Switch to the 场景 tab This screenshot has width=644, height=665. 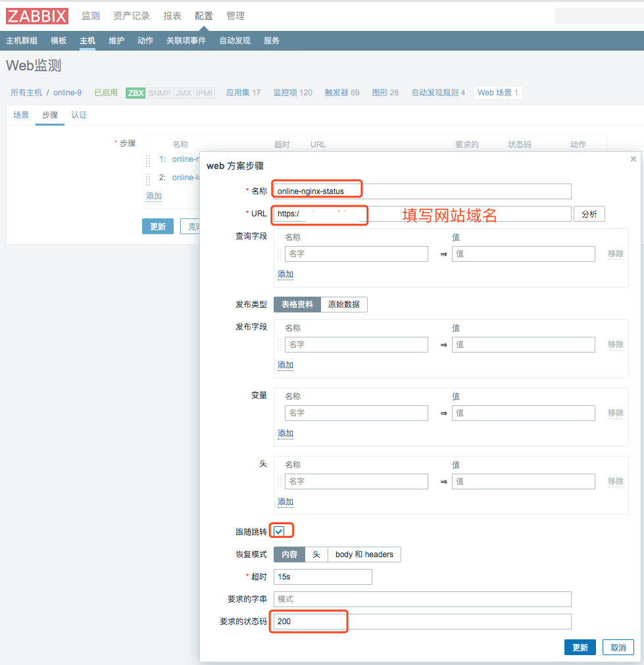pos(21,115)
